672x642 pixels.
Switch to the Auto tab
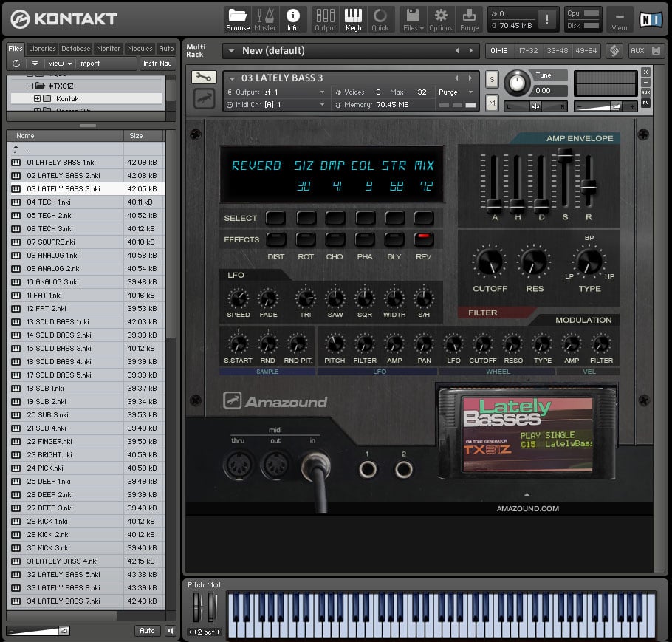[166, 49]
